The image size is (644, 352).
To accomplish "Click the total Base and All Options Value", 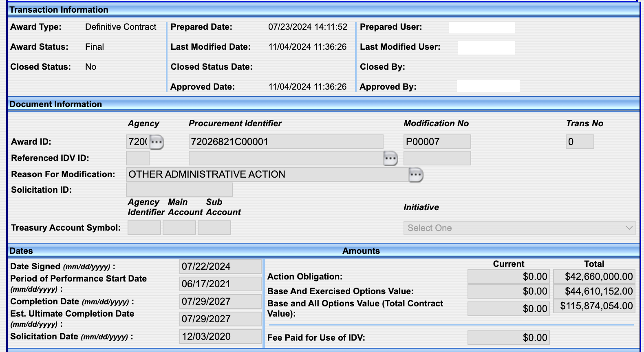I will (x=594, y=306).
